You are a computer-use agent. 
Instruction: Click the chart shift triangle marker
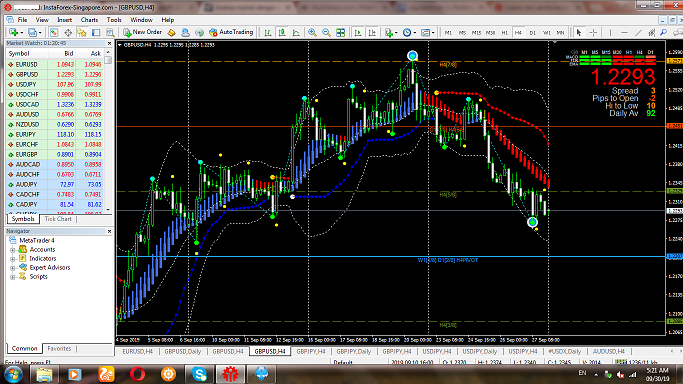coord(555,43)
